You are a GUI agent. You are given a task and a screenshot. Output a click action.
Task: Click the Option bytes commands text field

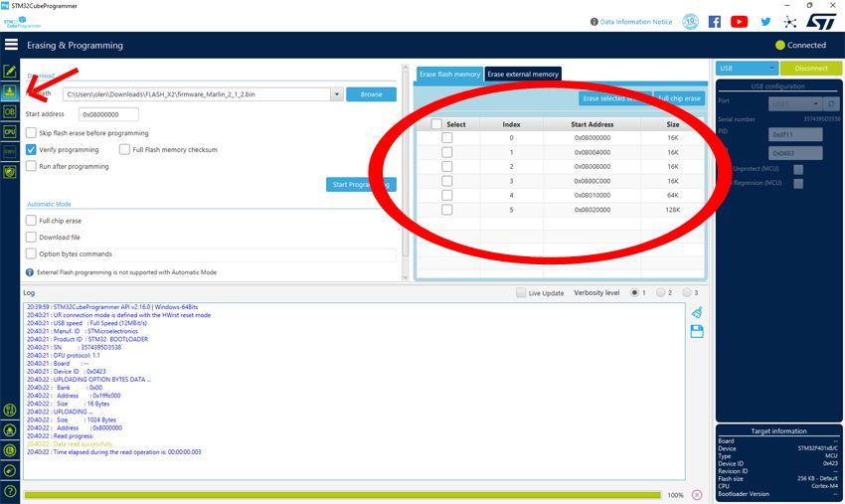pyautogui.click(x=254, y=253)
